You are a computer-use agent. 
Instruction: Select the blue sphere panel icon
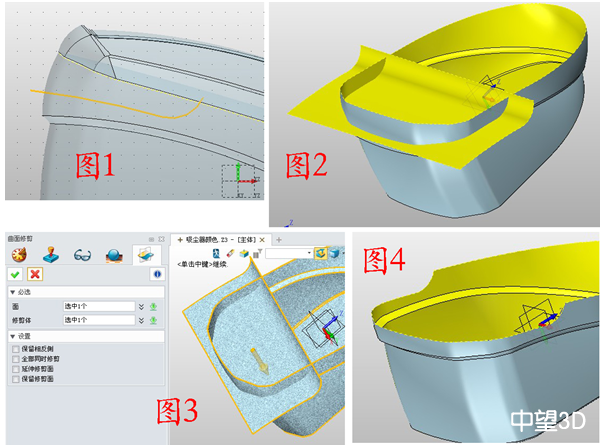click(x=112, y=254)
